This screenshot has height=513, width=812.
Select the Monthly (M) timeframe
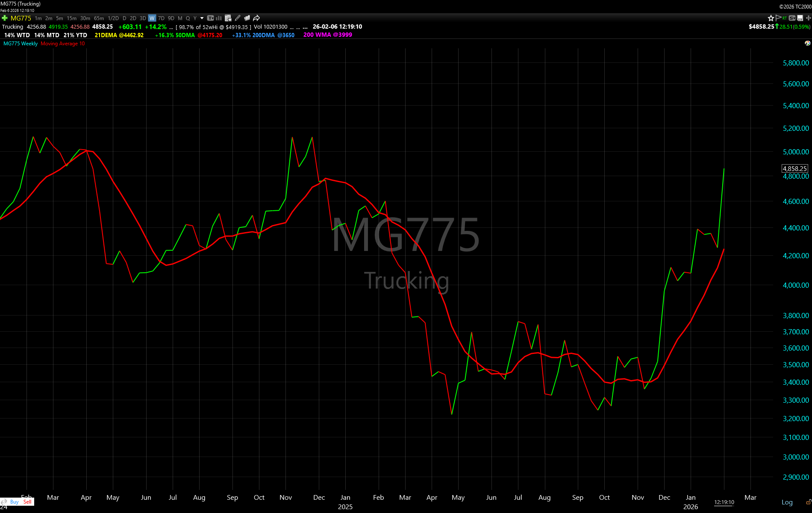point(180,18)
